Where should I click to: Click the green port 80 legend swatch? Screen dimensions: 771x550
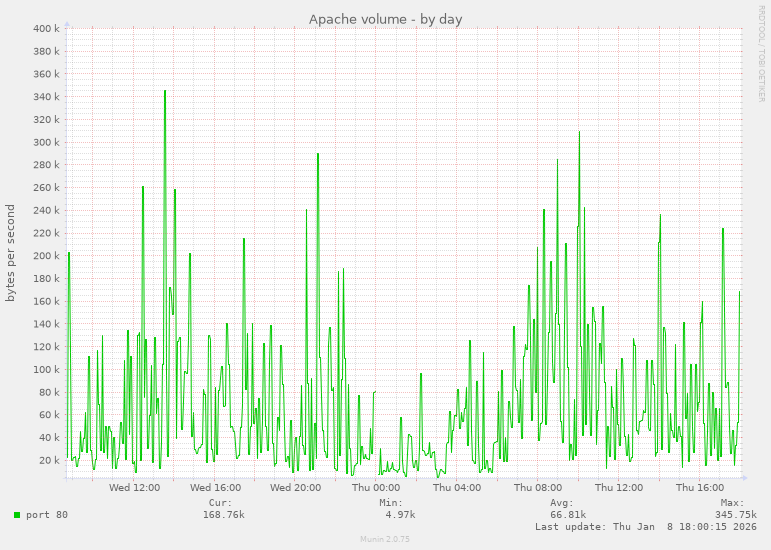[17, 515]
